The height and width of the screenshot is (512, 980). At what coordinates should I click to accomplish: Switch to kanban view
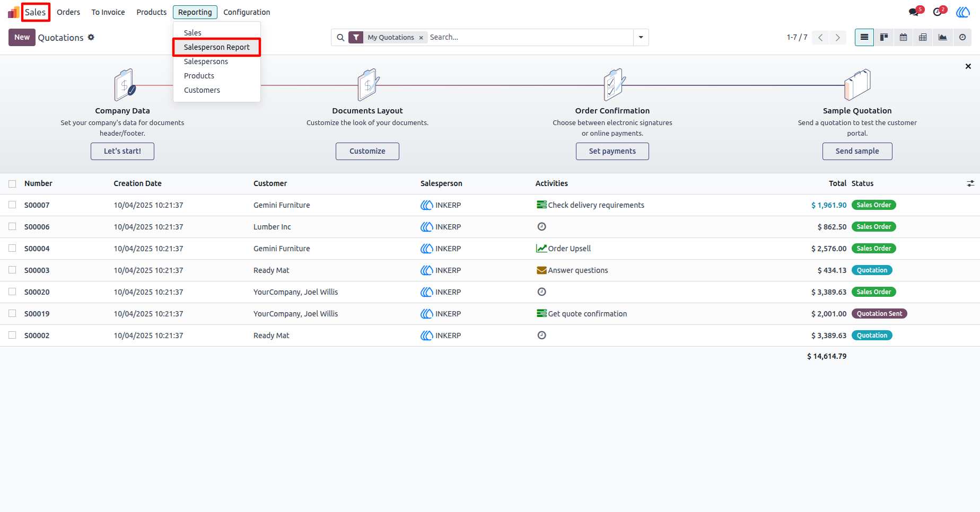point(884,37)
